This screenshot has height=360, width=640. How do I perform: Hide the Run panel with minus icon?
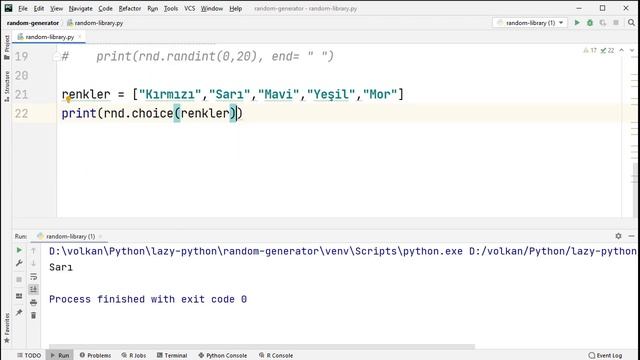631,236
